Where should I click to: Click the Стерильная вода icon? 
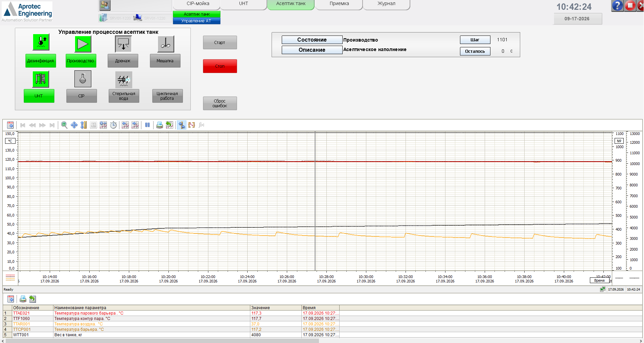pos(123,79)
